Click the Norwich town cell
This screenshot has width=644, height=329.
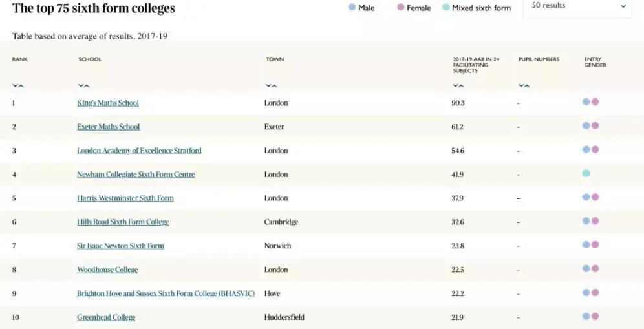(277, 246)
